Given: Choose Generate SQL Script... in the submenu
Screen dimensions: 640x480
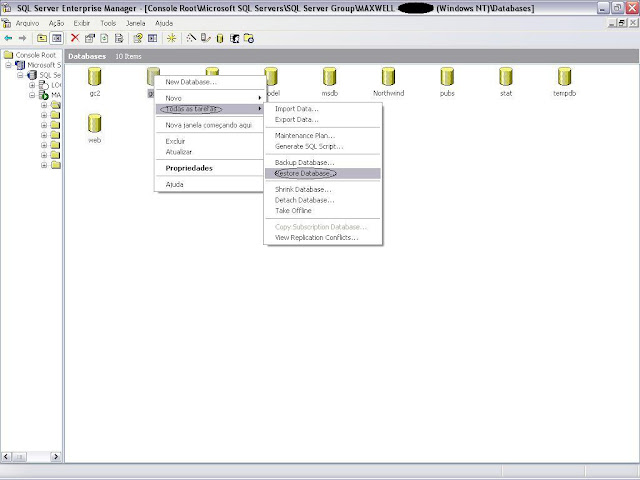Looking at the screenshot, I should click(x=323, y=146).
